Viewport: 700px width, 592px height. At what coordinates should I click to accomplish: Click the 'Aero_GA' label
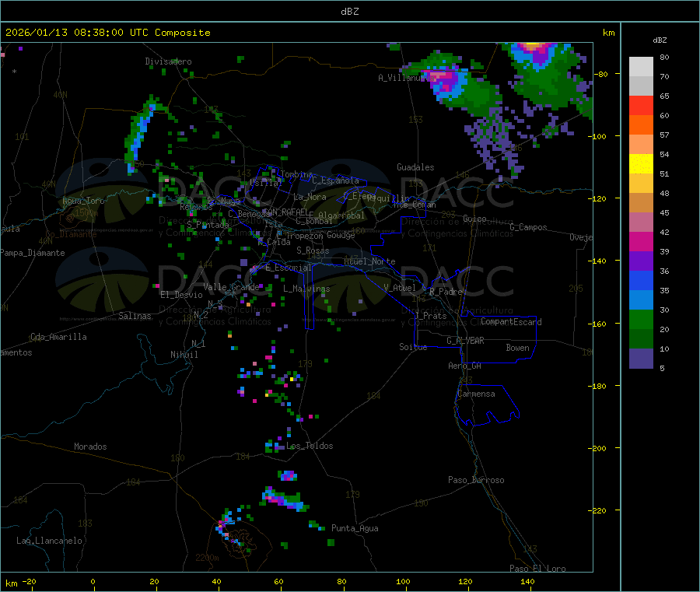point(465,366)
